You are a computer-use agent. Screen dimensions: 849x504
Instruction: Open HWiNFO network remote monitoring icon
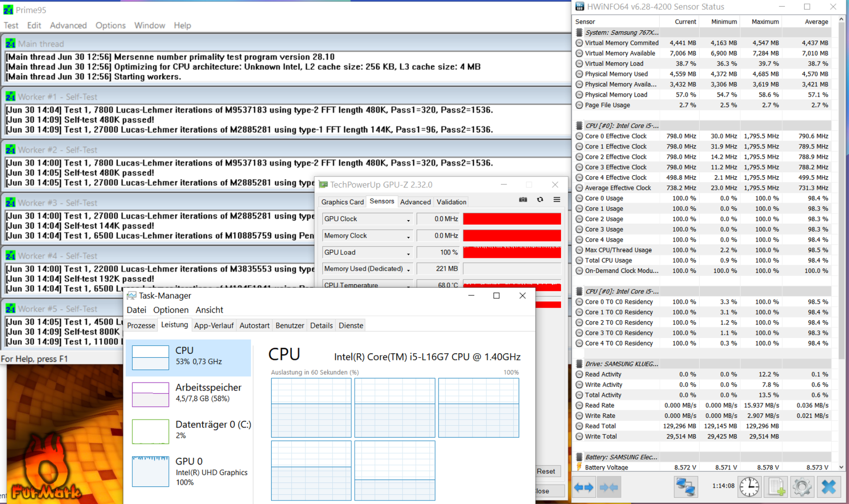click(x=685, y=487)
